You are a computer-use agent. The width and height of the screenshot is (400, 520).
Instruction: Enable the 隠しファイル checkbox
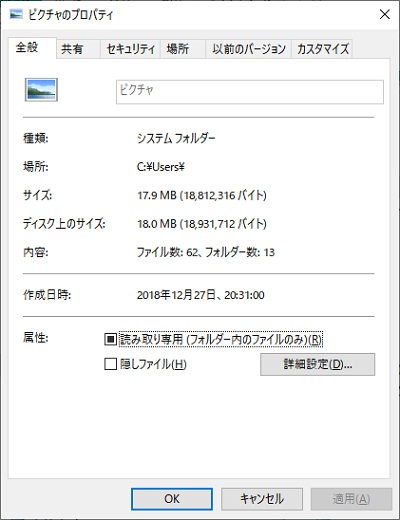click(110, 364)
